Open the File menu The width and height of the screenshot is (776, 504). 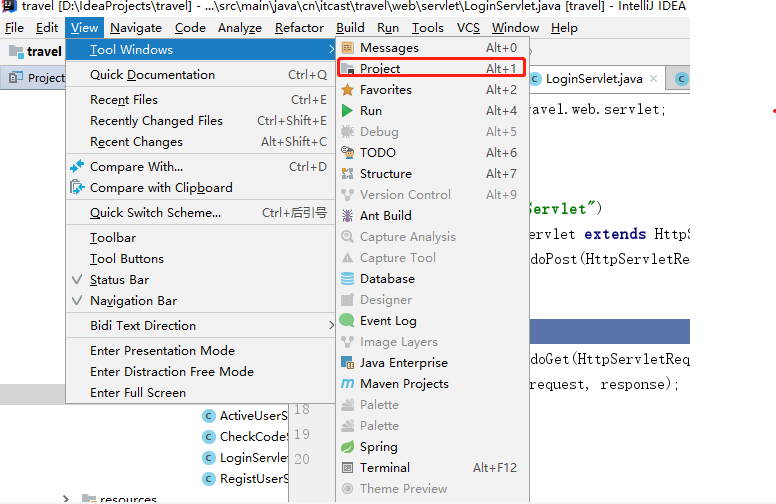click(x=14, y=28)
